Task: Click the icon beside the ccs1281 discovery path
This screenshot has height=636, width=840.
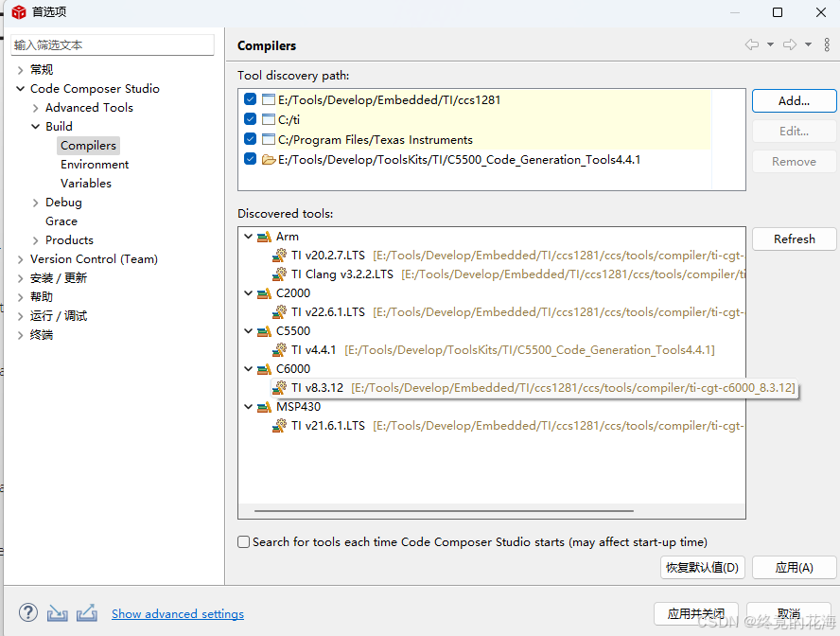Action: pos(269,99)
